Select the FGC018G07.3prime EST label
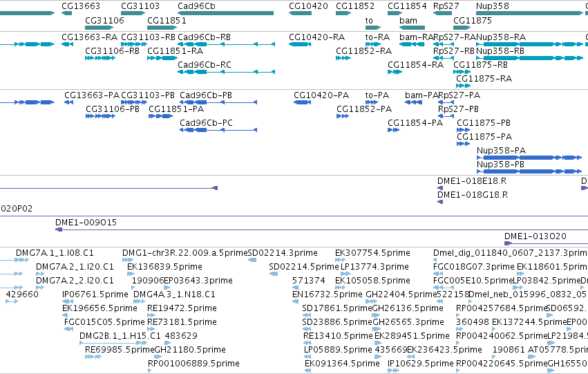 click(473, 267)
